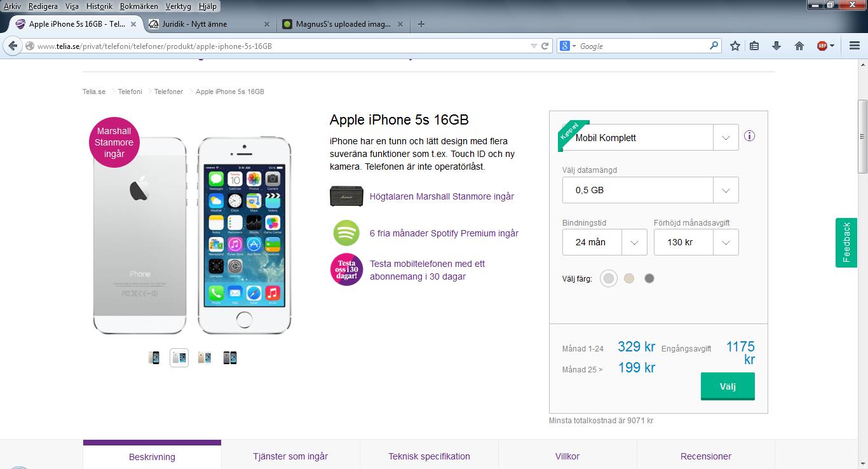Choose the silver color option
The height and width of the screenshot is (469, 868).
(x=609, y=278)
